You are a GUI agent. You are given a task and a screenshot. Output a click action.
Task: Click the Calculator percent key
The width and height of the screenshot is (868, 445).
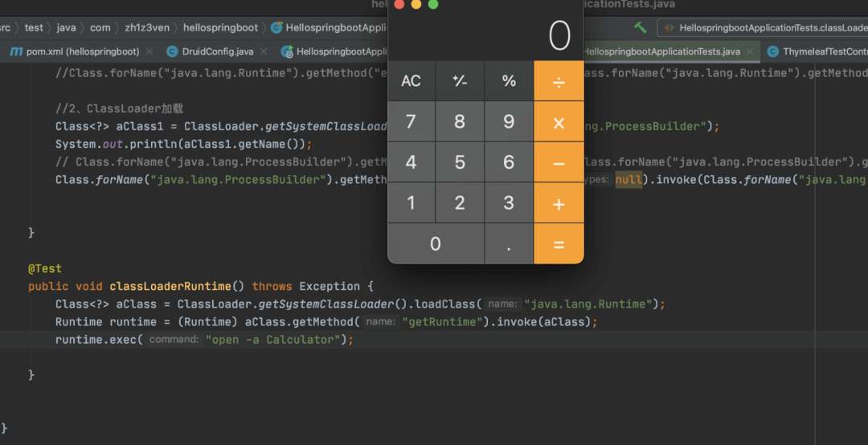509,81
